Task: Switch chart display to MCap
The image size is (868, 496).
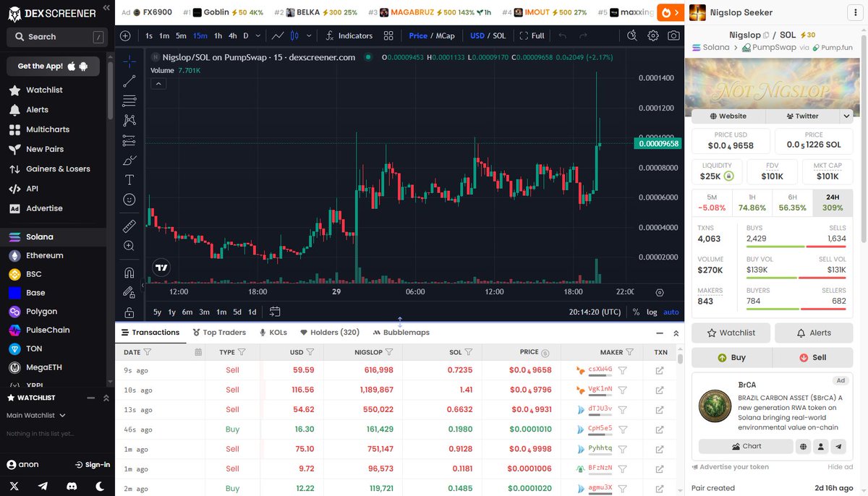Action: coord(444,35)
